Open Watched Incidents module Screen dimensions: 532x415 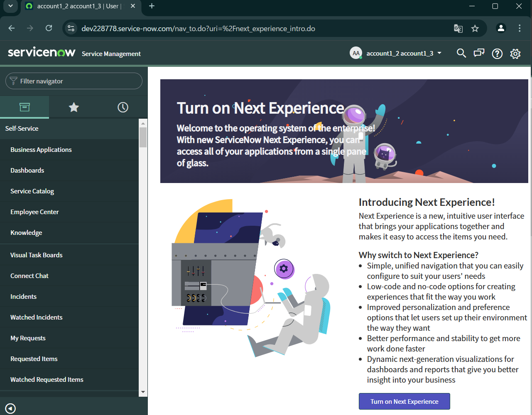[x=69, y=317]
